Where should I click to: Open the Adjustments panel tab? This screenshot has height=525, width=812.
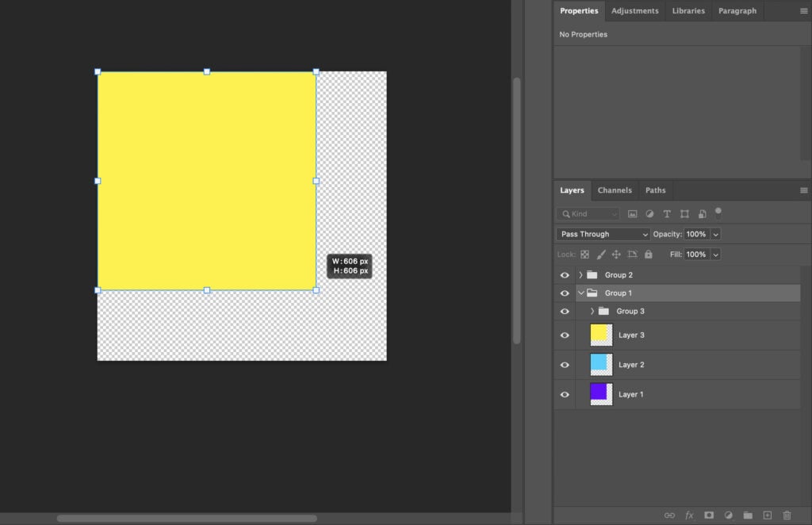[634, 10]
